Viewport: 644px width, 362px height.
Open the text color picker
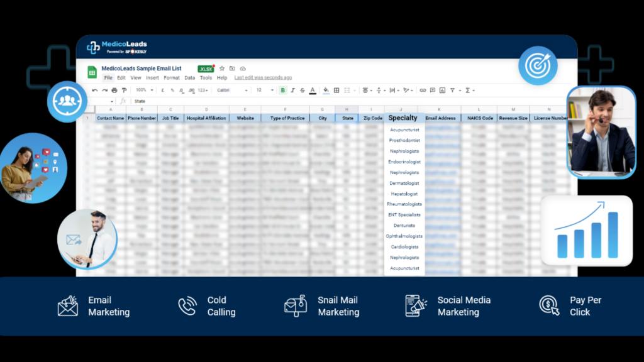[x=313, y=90]
